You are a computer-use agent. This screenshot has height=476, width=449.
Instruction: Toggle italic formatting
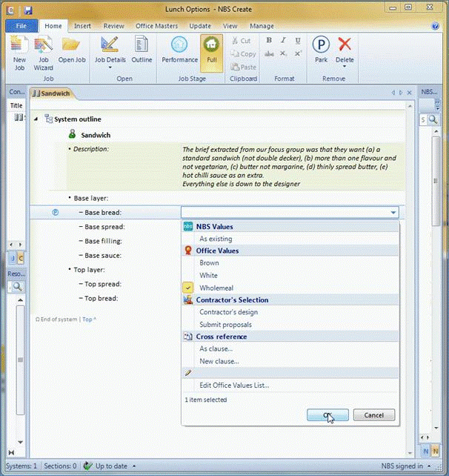pyautogui.click(x=283, y=40)
